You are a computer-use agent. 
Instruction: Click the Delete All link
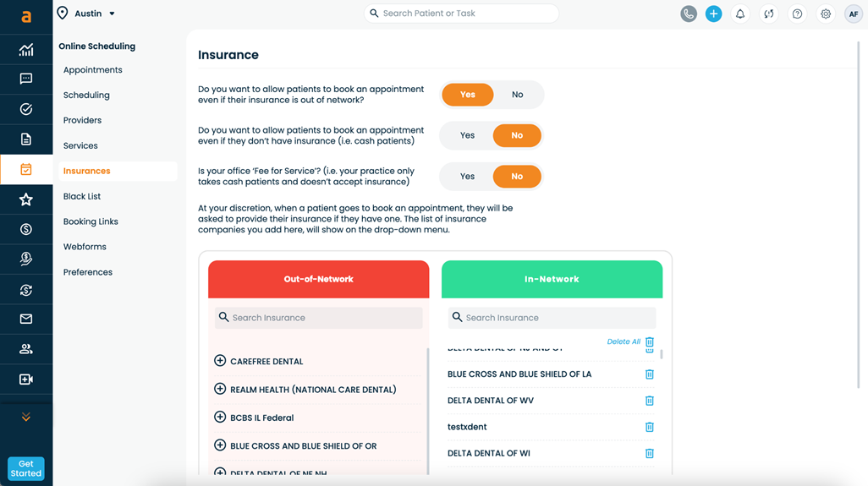[624, 341]
